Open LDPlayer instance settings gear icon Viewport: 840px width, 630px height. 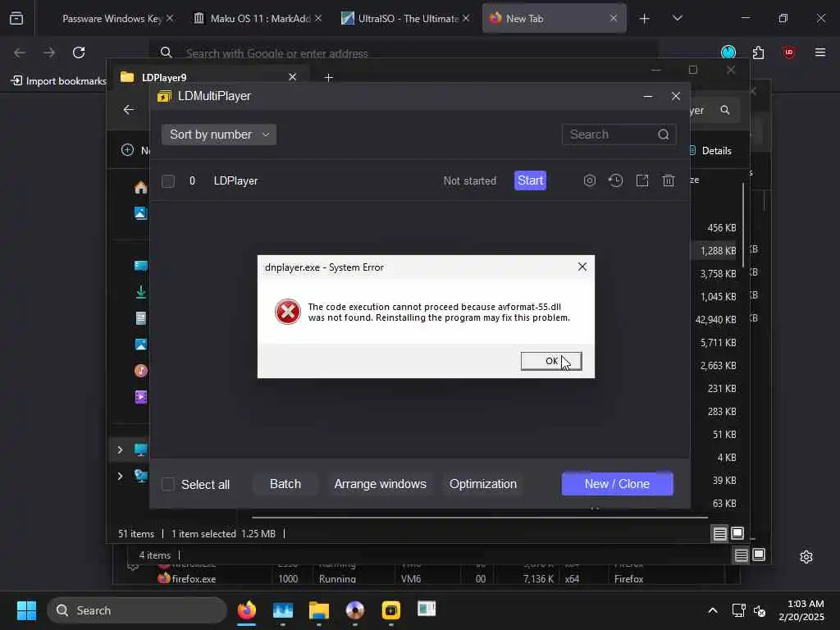coord(589,180)
